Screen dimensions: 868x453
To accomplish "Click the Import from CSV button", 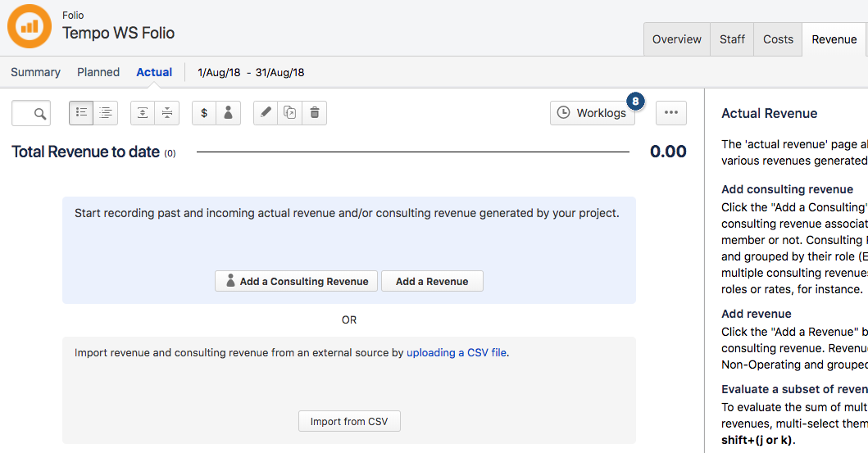I will pos(349,422).
